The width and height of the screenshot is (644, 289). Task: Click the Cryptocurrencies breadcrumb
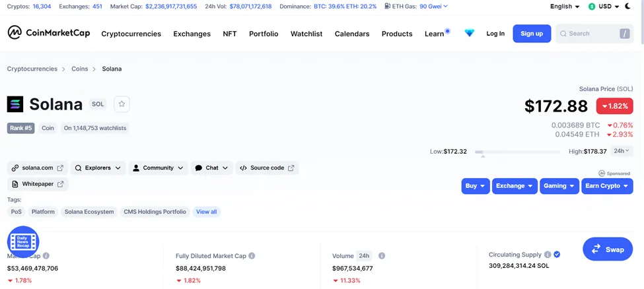tap(32, 69)
